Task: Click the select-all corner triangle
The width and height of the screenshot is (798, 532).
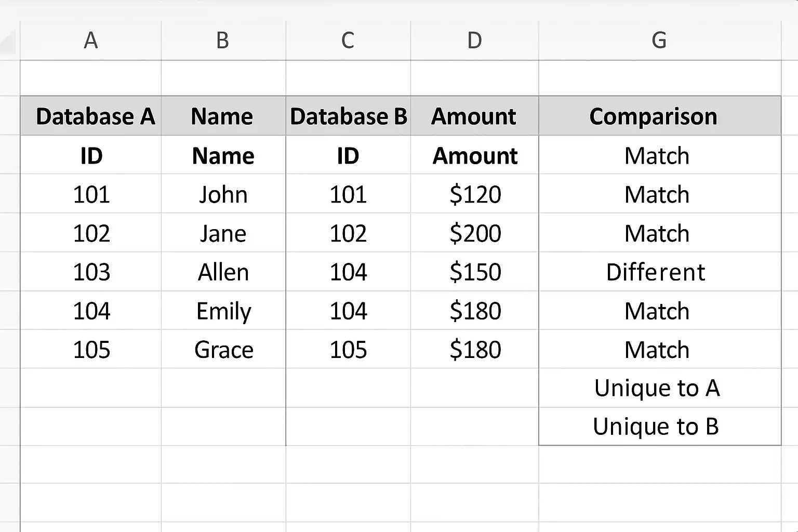Action: pyautogui.click(x=9, y=41)
